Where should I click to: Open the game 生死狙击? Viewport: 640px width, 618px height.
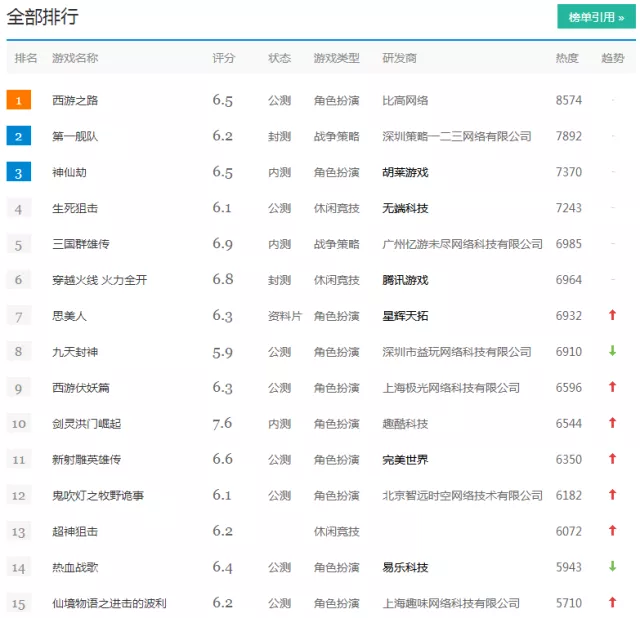[x=75, y=208]
